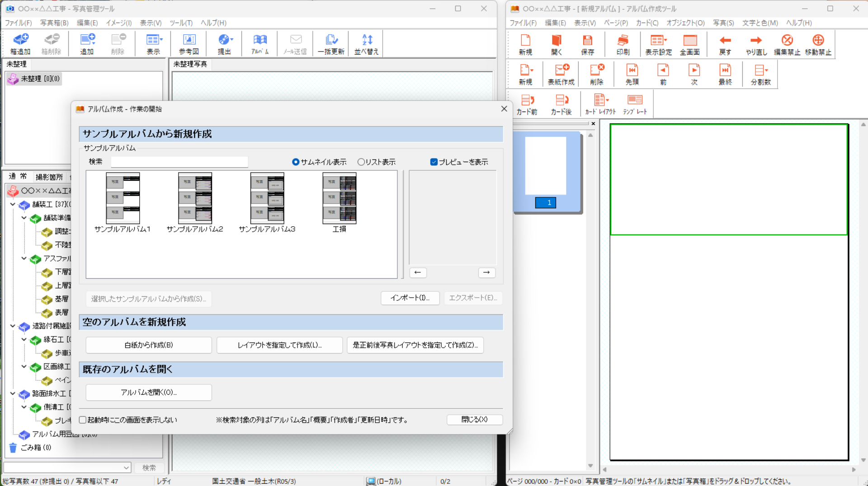
Task: Click the 並べ替え (sort) toolbar icon
Action: pyautogui.click(x=366, y=43)
